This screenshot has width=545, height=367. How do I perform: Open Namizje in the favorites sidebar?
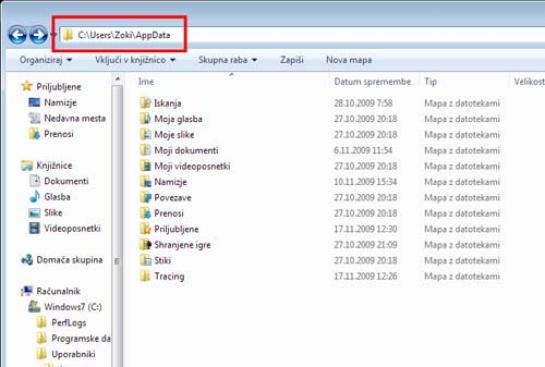pos(52,103)
